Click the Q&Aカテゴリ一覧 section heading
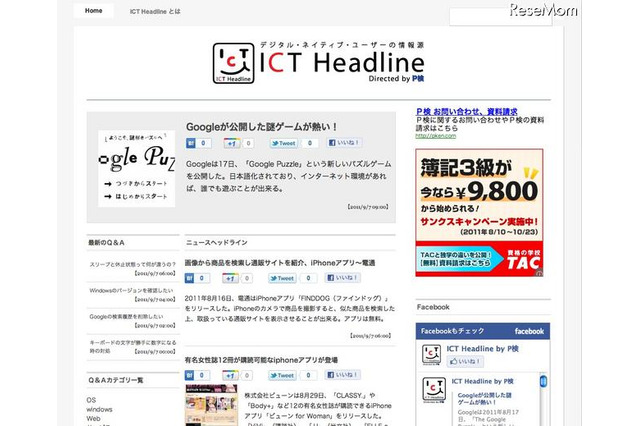Image resolution: width=640 pixels, height=426 pixels. [116, 380]
